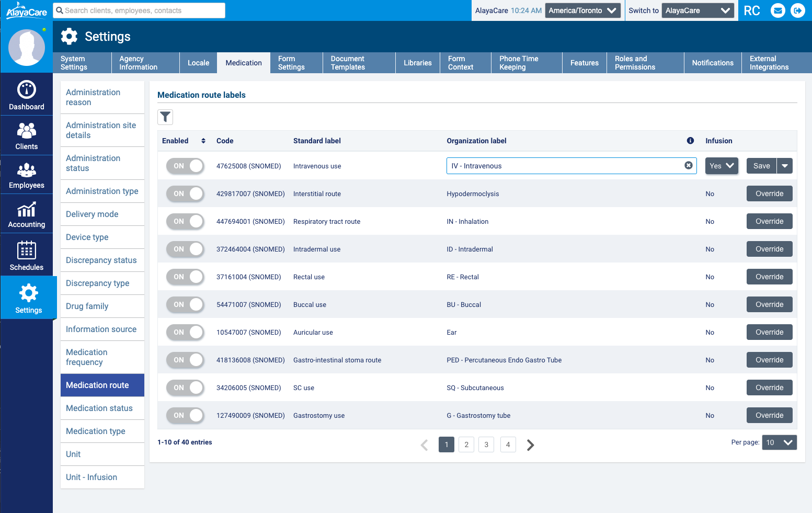Open the America/Toronto timezone dropdown
The width and height of the screenshot is (812, 513).
[582, 10]
